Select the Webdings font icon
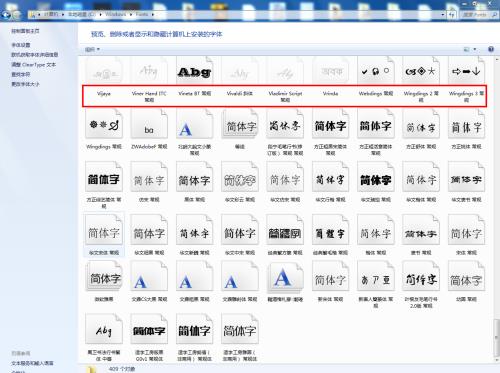Screen dimensions: 500x373 (376, 71)
